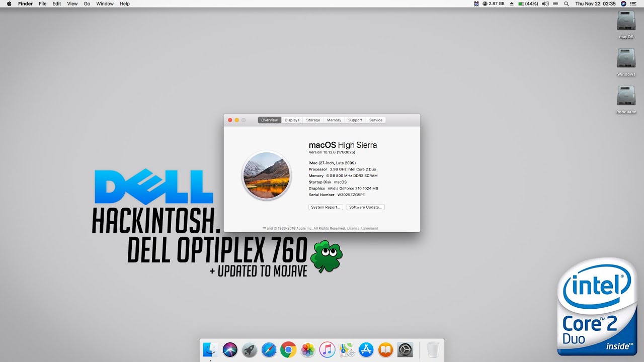Open the View menu
The height and width of the screenshot is (362, 644).
[x=72, y=4]
